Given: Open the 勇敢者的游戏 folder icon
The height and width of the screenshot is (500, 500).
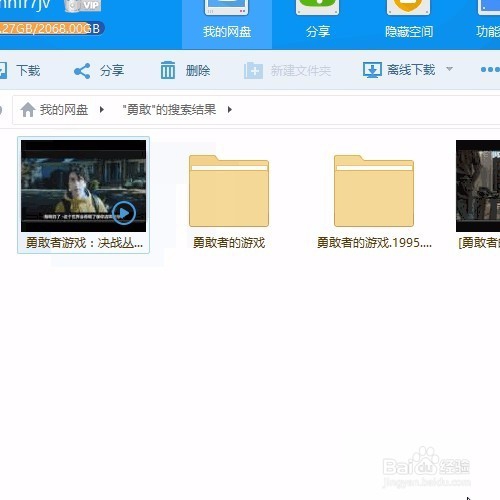Looking at the screenshot, I should [229, 191].
